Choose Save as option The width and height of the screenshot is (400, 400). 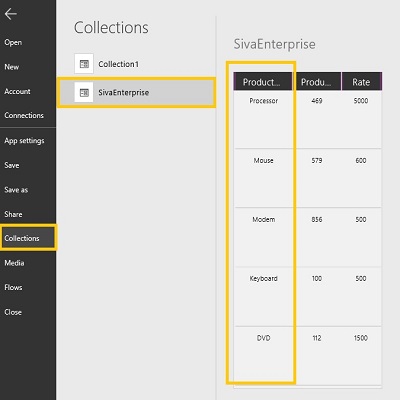[x=16, y=190]
